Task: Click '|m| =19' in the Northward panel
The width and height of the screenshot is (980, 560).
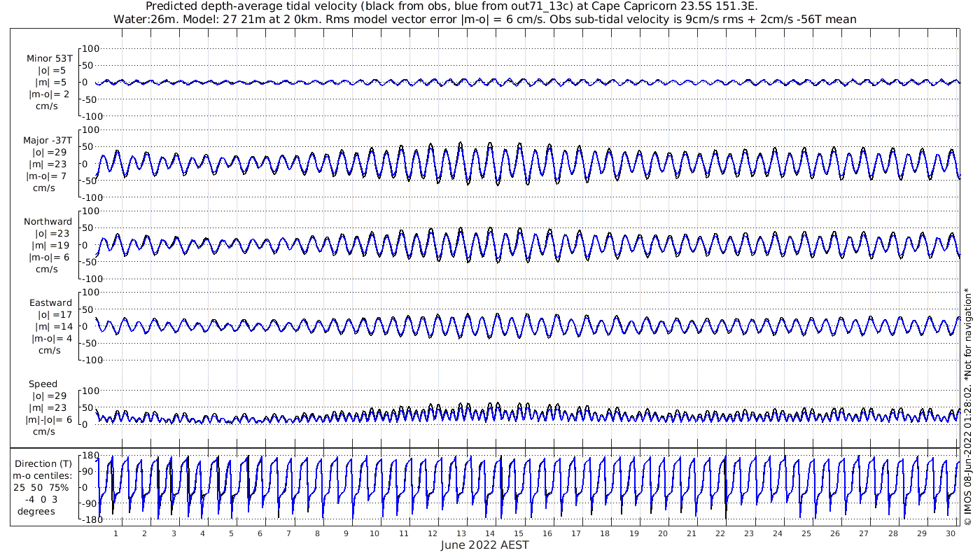Action: (x=50, y=245)
